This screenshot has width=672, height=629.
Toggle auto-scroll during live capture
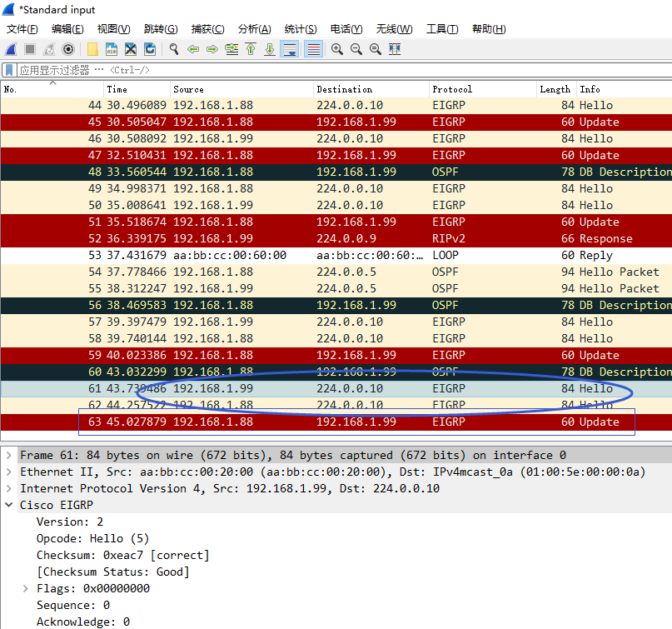[290, 49]
